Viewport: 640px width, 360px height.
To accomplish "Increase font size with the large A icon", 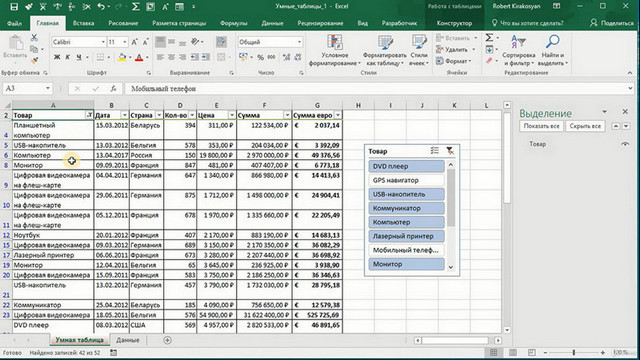I will click(134, 42).
